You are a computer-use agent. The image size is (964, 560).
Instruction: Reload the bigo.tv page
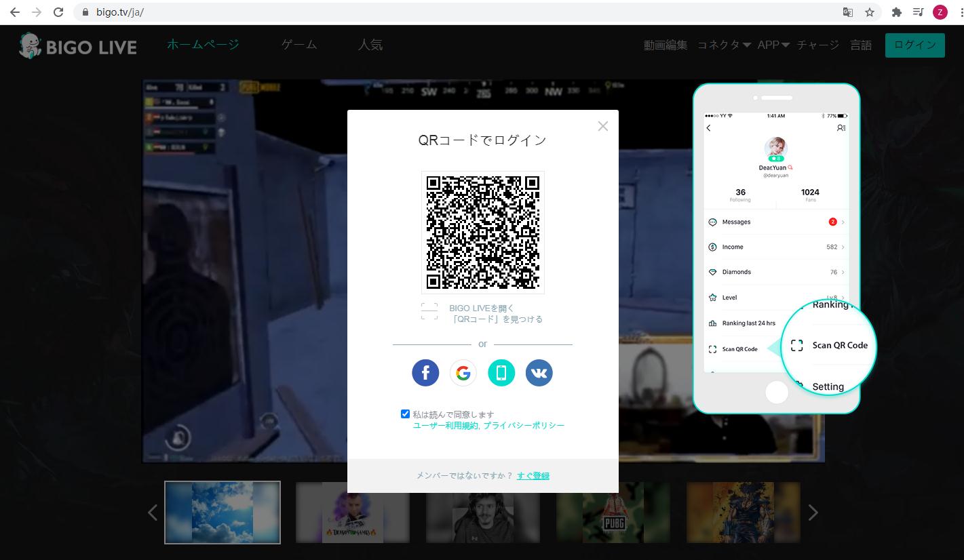(x=58, y=12)
